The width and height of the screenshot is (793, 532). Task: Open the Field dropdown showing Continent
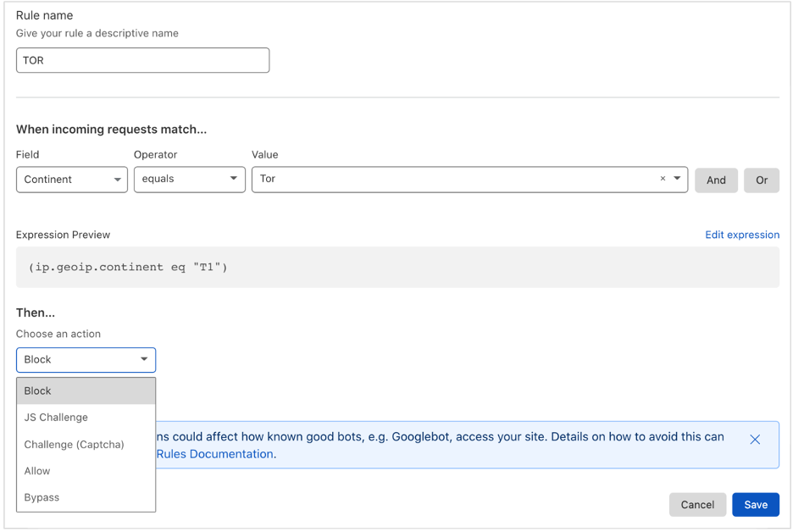71,180
